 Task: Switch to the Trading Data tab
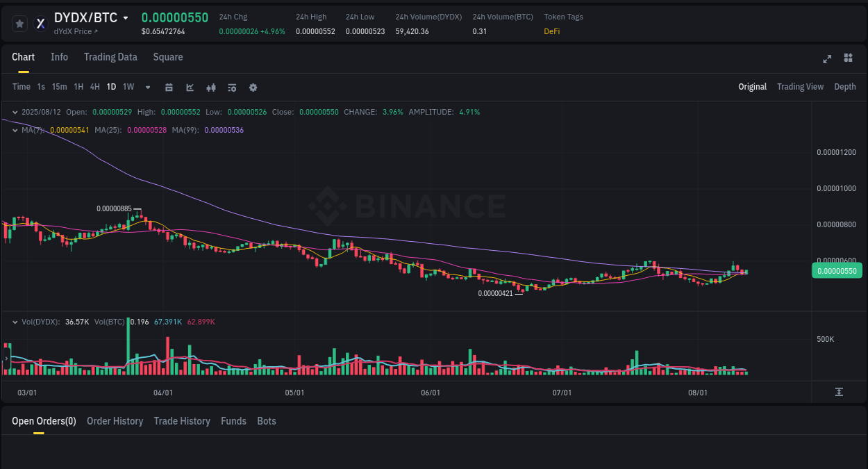[x=110, y=57]
